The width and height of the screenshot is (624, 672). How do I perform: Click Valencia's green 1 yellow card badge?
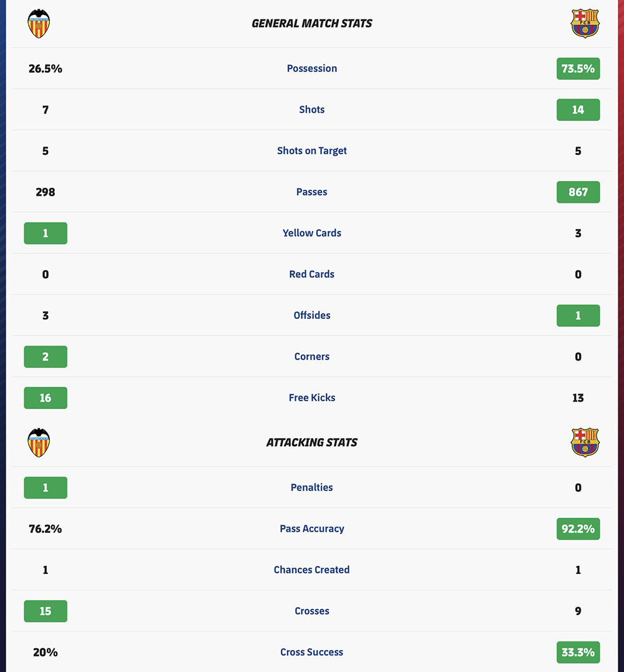coord(46,233)
